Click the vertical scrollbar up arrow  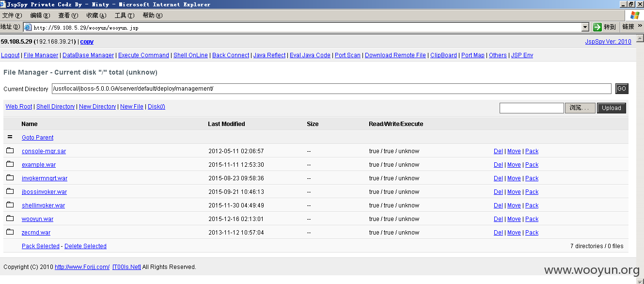tap(640, 38)
